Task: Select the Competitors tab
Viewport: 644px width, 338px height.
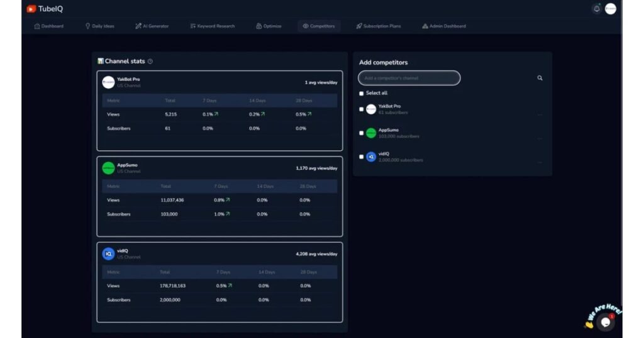Action: [319, 26]
